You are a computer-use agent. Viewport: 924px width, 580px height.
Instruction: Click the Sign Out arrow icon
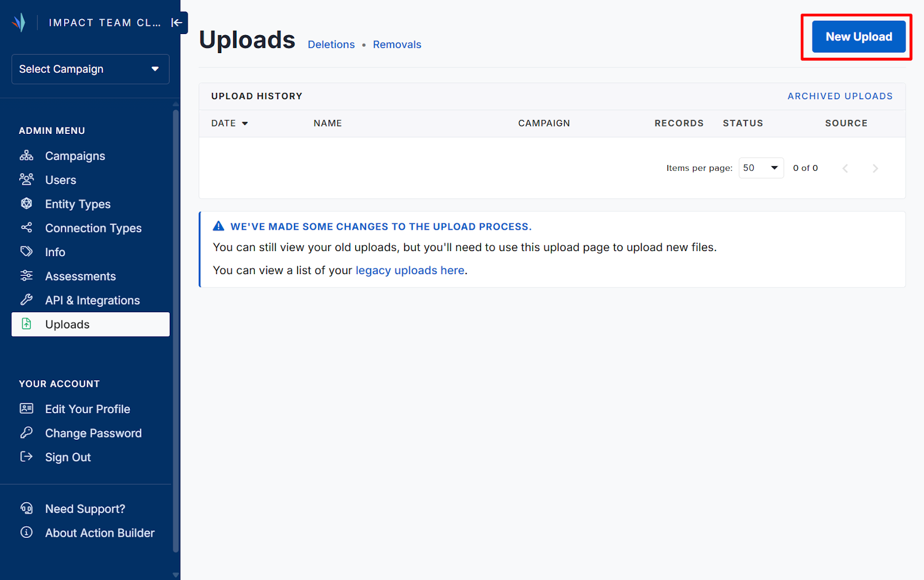27,456
